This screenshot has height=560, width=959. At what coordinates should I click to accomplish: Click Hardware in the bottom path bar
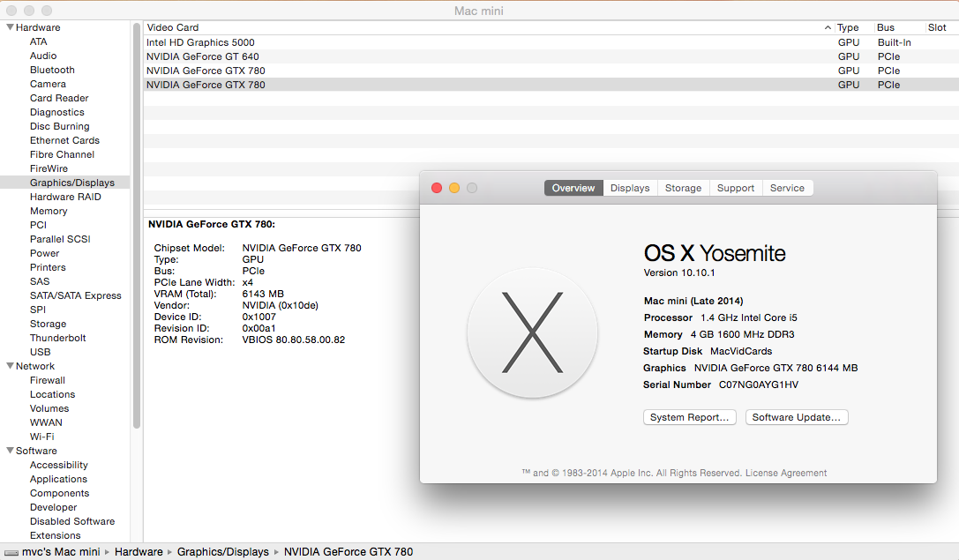139,552
